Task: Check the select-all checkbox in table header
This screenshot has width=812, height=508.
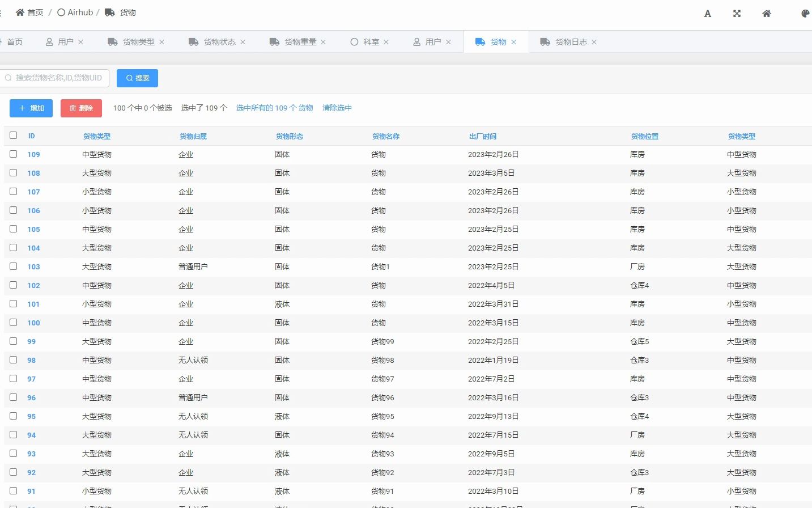Action: [x=13, y=135]
